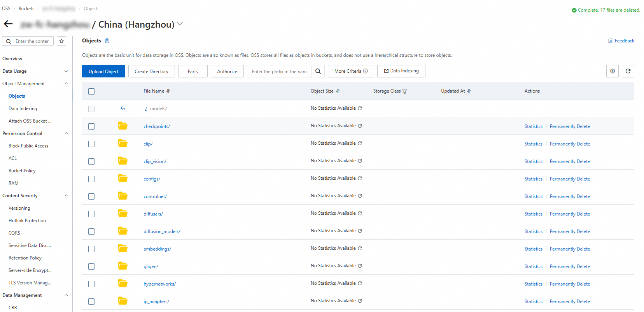
Task: Click the return-to-parent arrow in models/ row
Action: click(x=123, y=109)
